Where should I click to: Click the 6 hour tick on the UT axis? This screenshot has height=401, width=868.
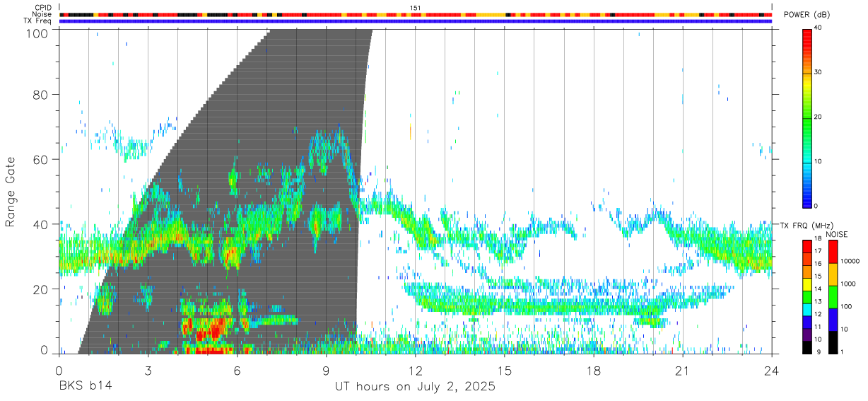[x=237, y=371]
